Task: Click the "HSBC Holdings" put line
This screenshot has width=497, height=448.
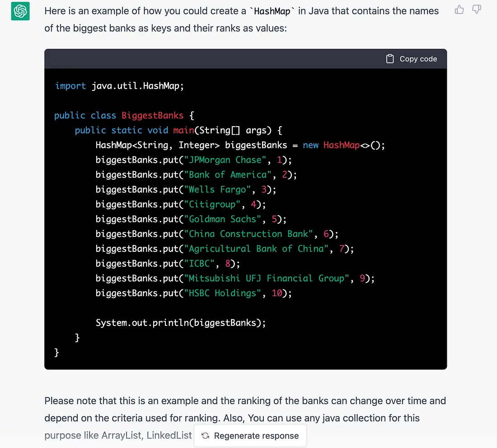Action: (194, 293)
